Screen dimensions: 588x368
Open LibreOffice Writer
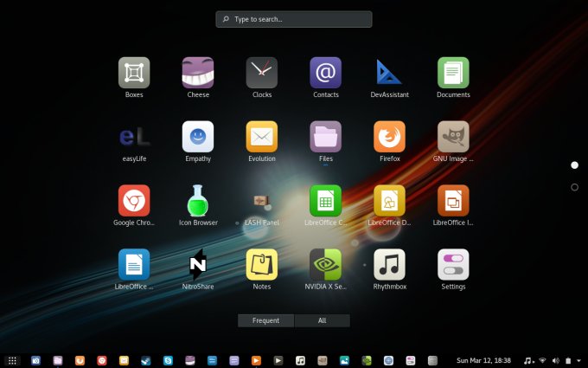pos(134,264)
